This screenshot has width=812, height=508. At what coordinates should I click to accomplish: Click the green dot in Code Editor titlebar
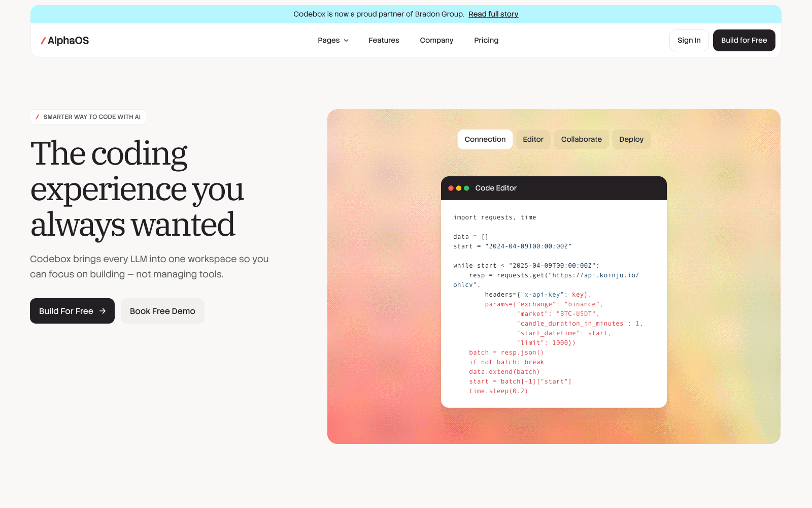(466, 188)
